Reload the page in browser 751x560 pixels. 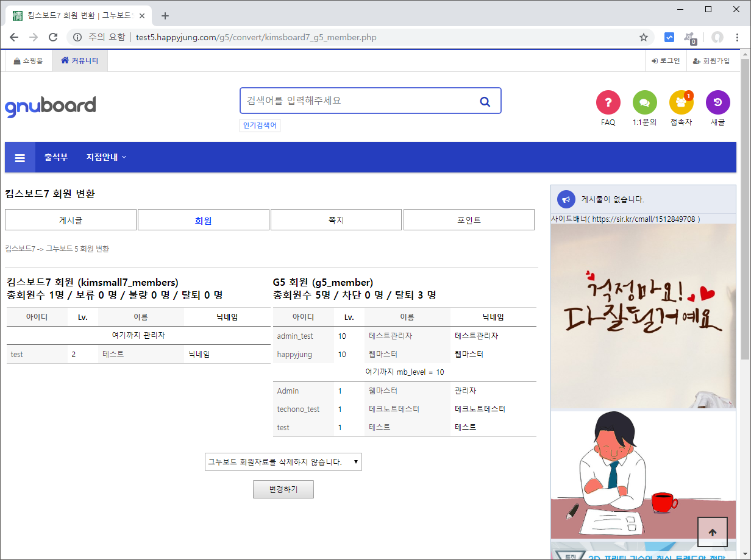point(53,37)
